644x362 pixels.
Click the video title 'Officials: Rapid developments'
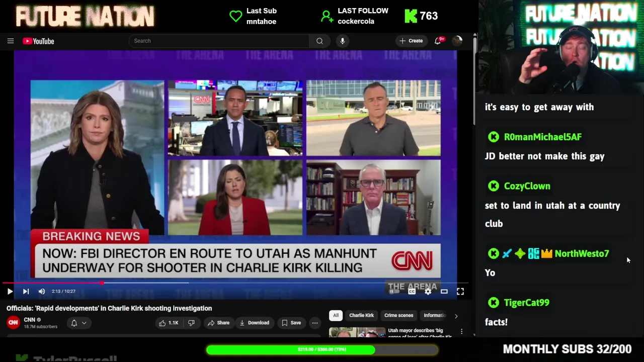click(x=109, y=308)
